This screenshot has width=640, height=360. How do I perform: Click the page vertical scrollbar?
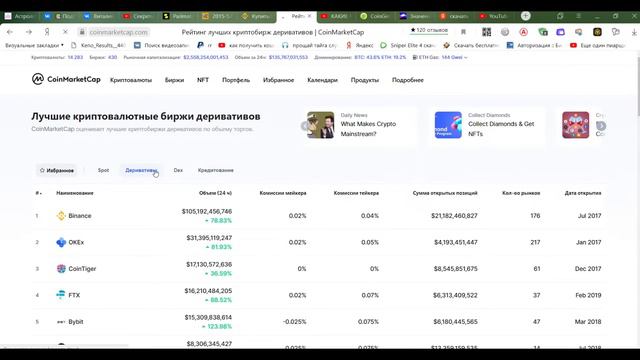click(638, 86)
